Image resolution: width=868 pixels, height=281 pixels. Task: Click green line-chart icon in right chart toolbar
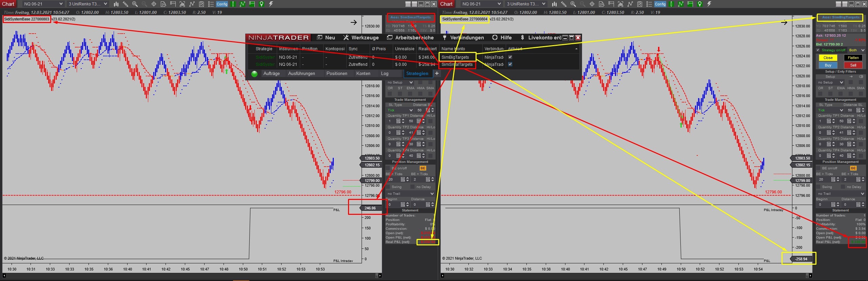click(x=680, y=4)
